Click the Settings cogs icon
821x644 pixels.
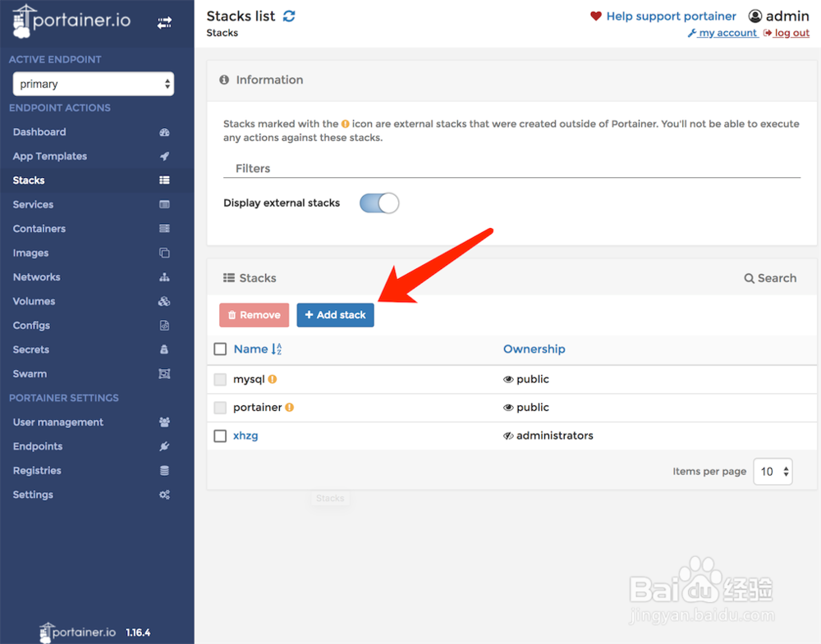tap(164, 495)
